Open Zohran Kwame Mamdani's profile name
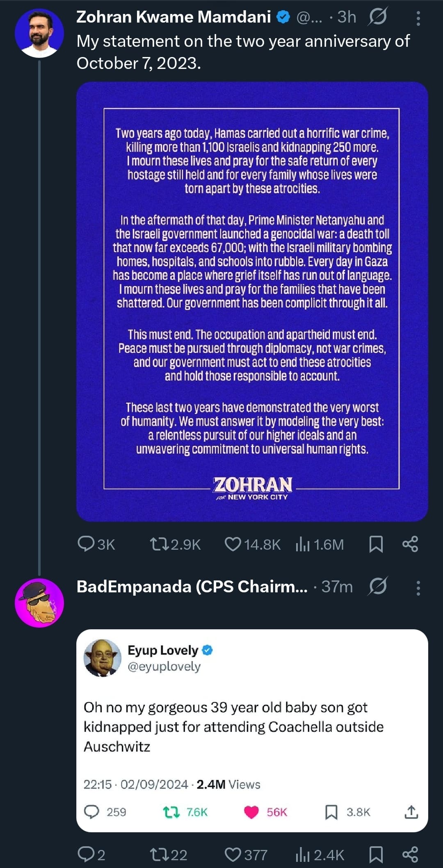 click(174, 17)
